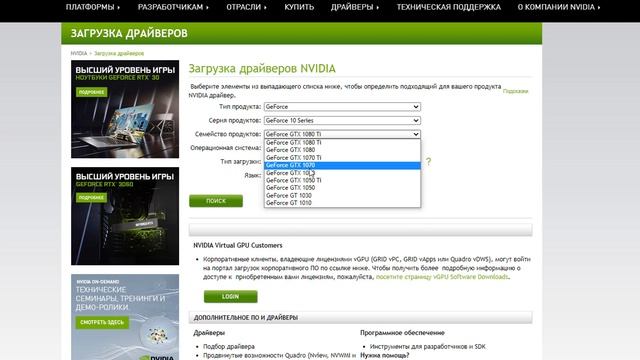Click the СМОТРЕТЬ ЗДЕСЬ banner button
This screenshot has width=640, height=360.
pos(102,322)
